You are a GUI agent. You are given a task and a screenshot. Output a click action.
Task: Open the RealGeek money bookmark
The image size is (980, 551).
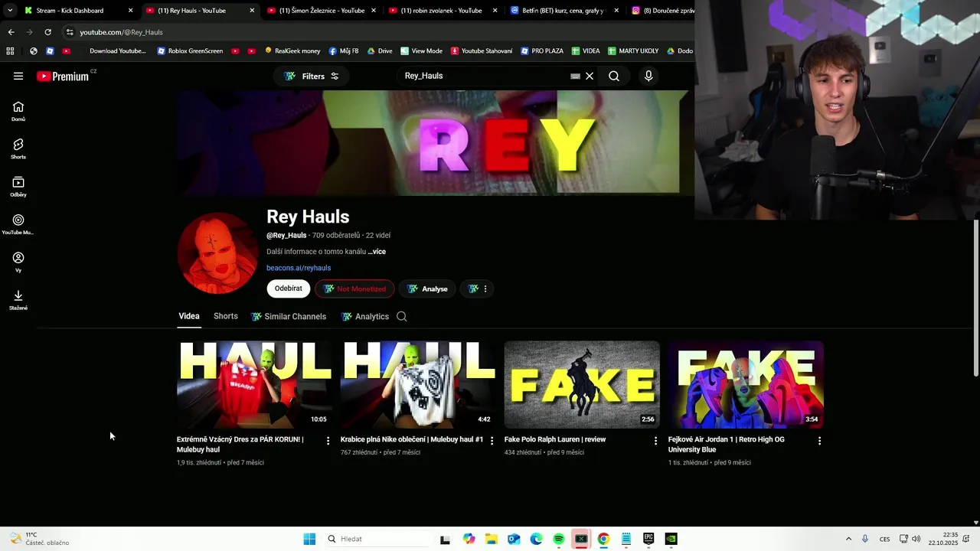pyautogui.click(x=292, y=51)
